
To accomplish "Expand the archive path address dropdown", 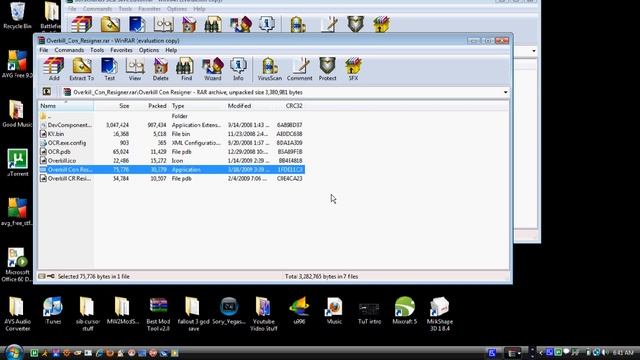I will pos(505,92).
